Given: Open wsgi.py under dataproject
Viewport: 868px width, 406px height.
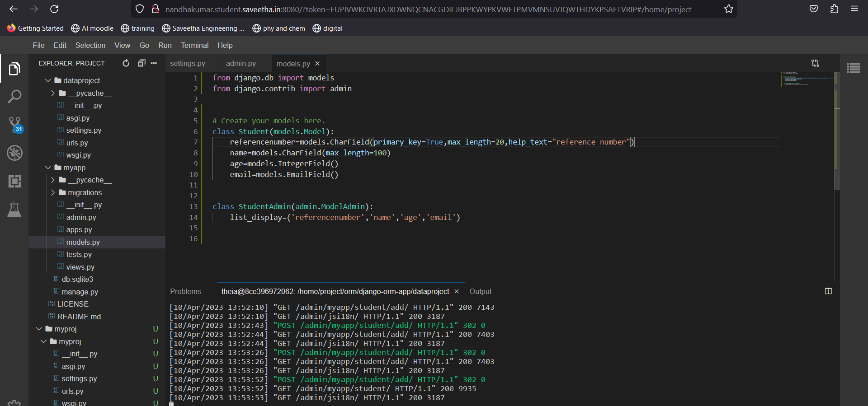Looking at the screenshot, I should (x=78, y=155).
